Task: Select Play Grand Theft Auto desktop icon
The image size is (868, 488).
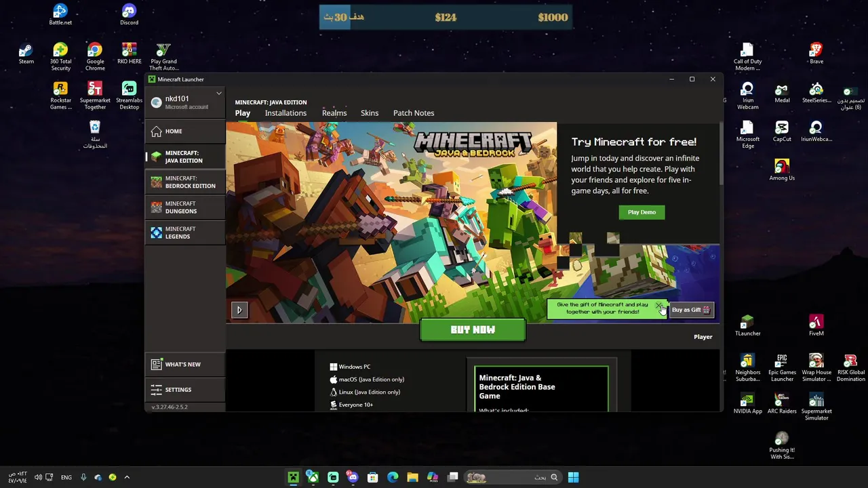Action: [x=163, y=57]
